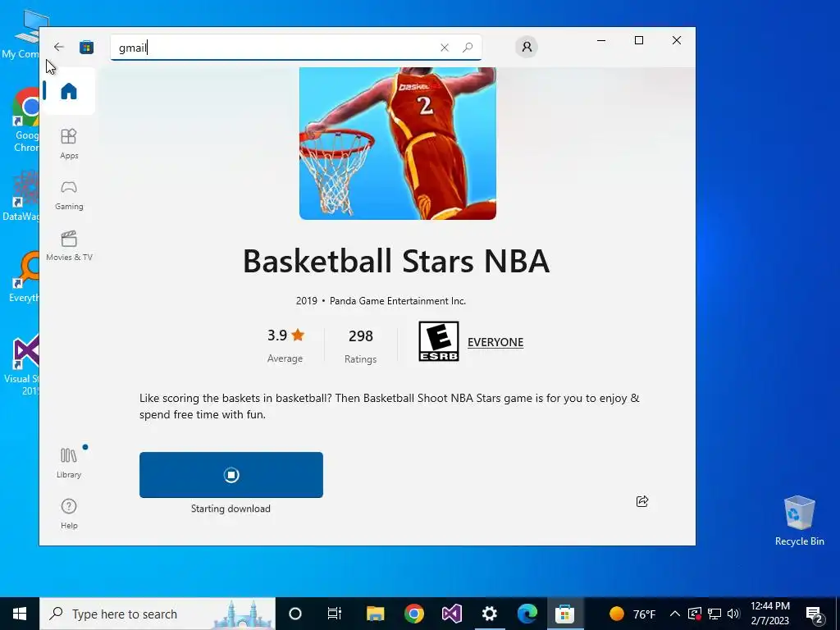
Task: Open the user account profile icon
Action: point(527,47)
